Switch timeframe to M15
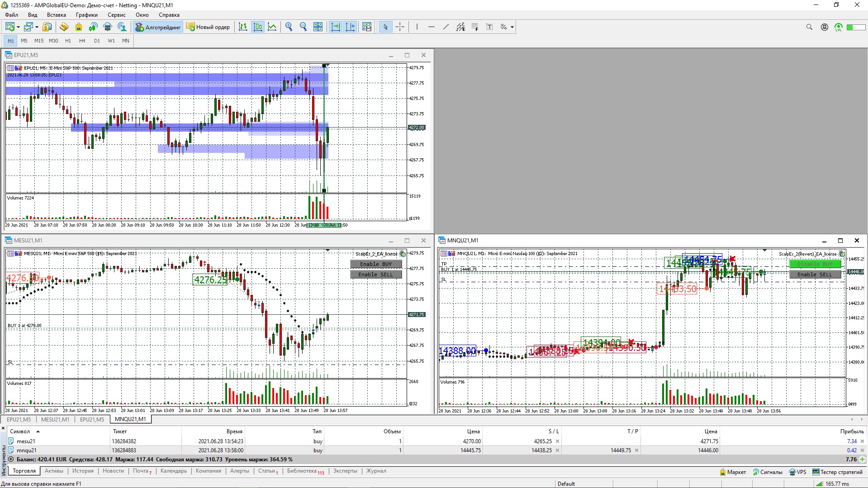 tap(39, 41)
